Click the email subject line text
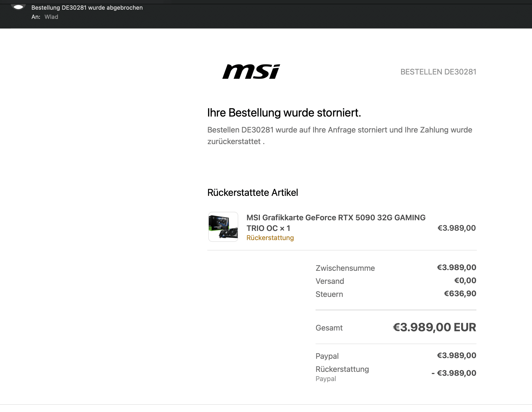Viewport: 532px width, 412px height. coord(87,7)
